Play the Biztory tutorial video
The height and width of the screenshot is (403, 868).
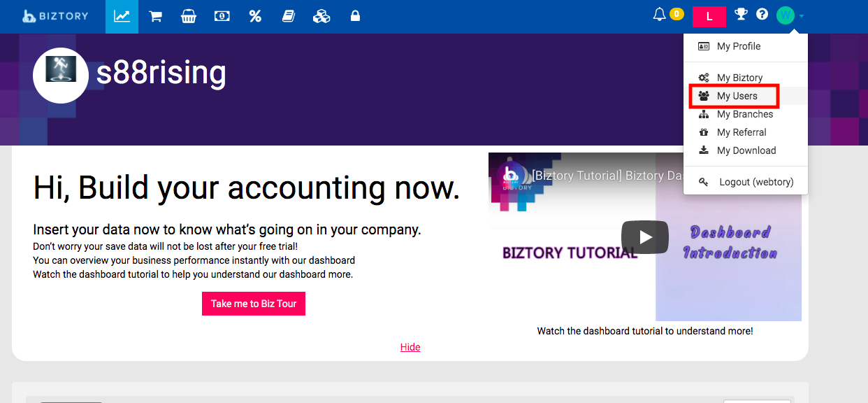(x=645, y=237)
